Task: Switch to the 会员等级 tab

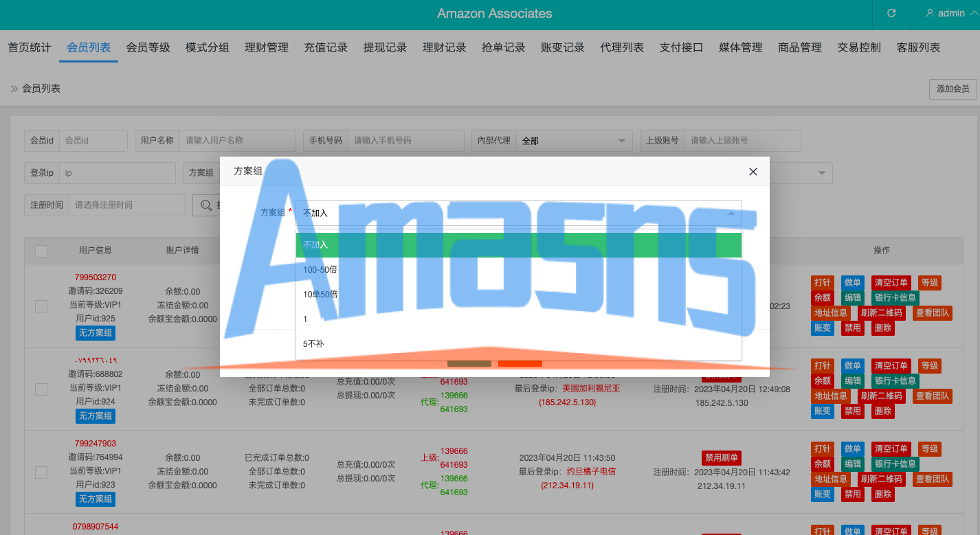Action: [x=148, y=47]
